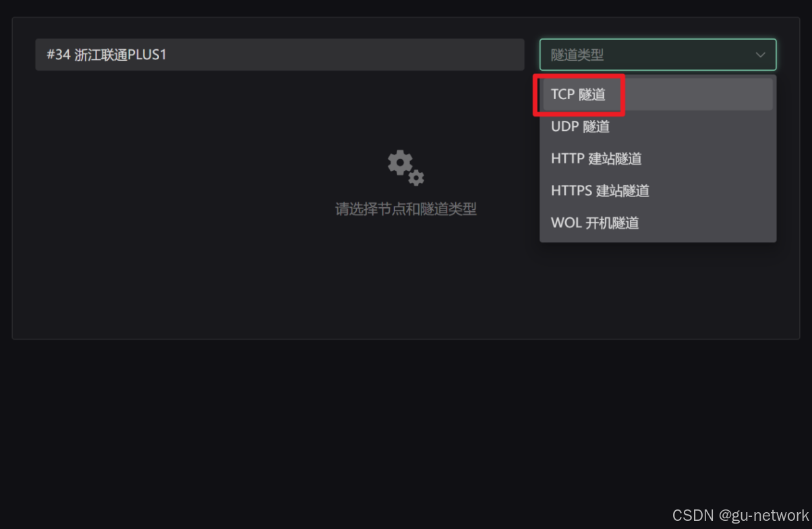The width and height of the screenshot is (812, 529).
Task: Select the TCP 隧道 option
Action: pyautogui.click(x=658, y=94)
